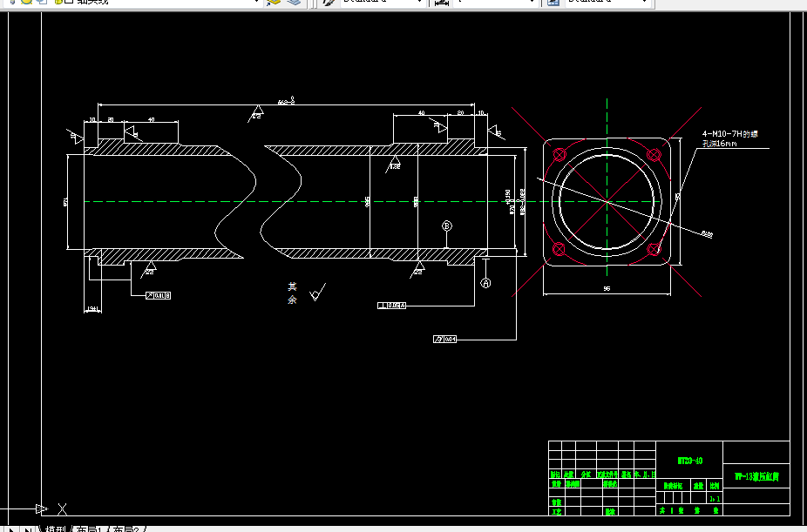Click the UCS X axis label

pos(62,508)
